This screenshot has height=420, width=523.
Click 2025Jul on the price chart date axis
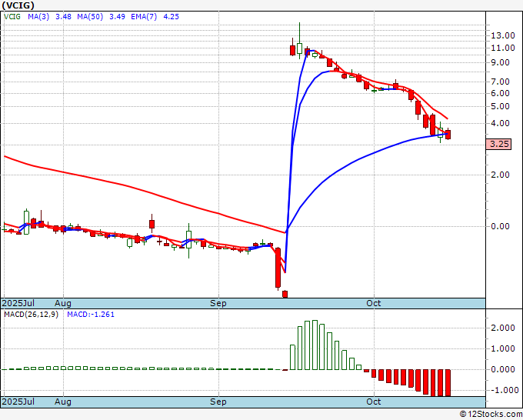click(x=18, y=303)
